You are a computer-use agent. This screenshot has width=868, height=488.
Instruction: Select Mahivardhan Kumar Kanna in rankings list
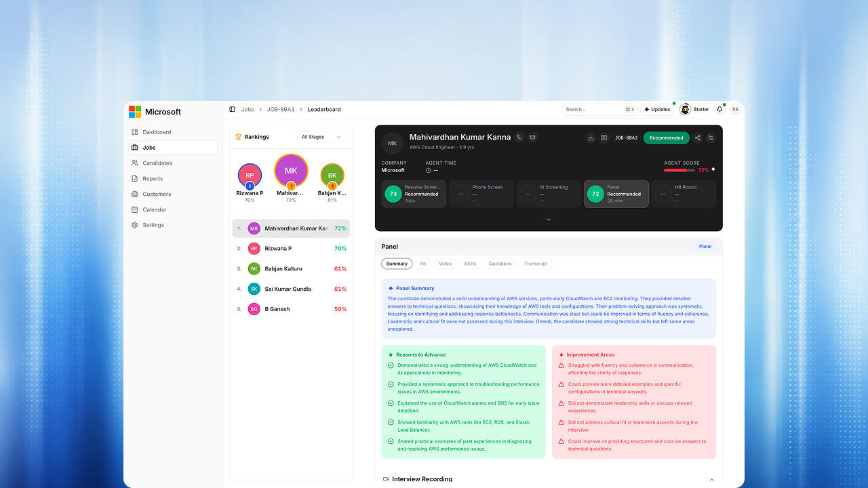pos(291,228)
